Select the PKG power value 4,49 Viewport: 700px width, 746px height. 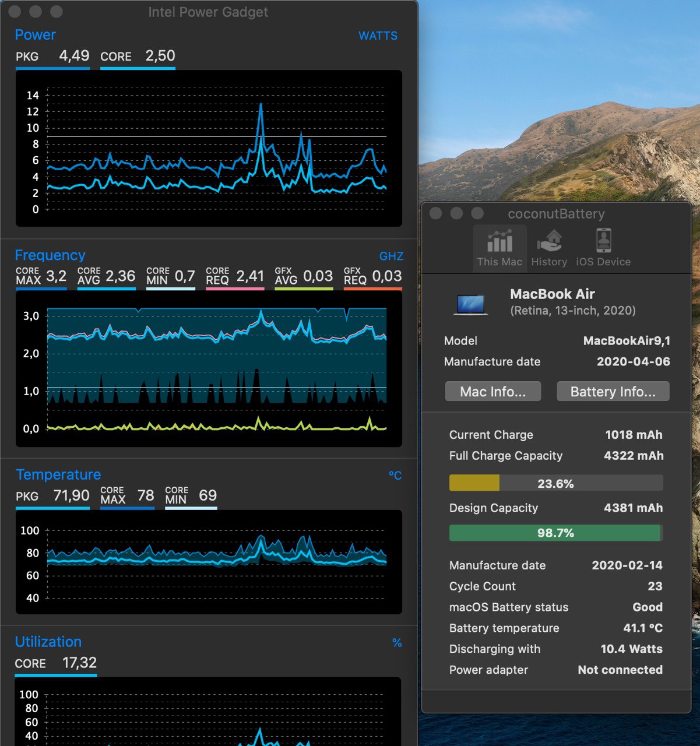(x=74, y=56)
